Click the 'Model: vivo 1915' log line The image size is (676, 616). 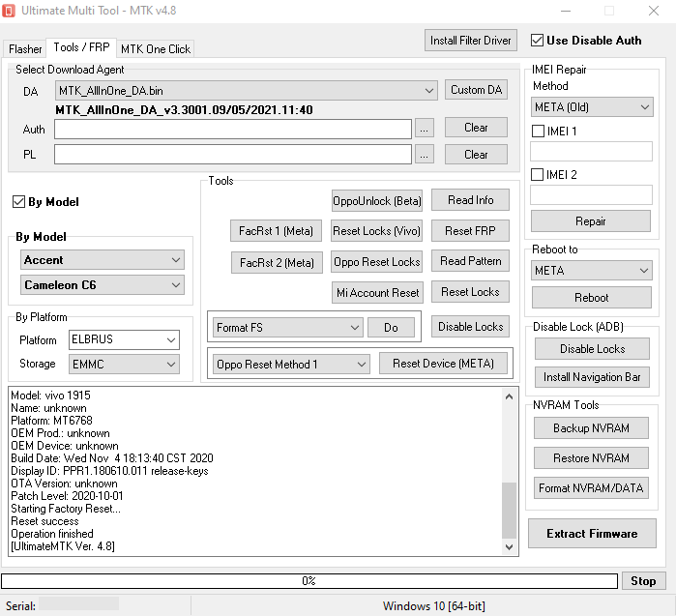[x=51, y=396]
